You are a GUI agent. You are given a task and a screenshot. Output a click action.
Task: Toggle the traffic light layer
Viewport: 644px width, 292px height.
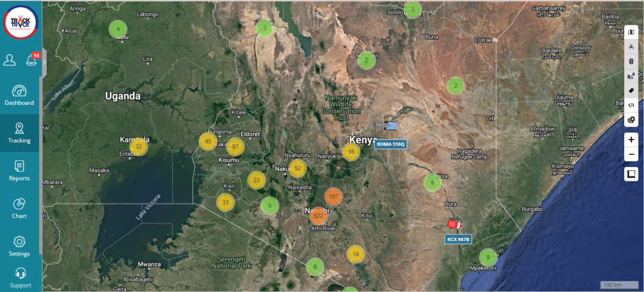[x=631, y=61]
